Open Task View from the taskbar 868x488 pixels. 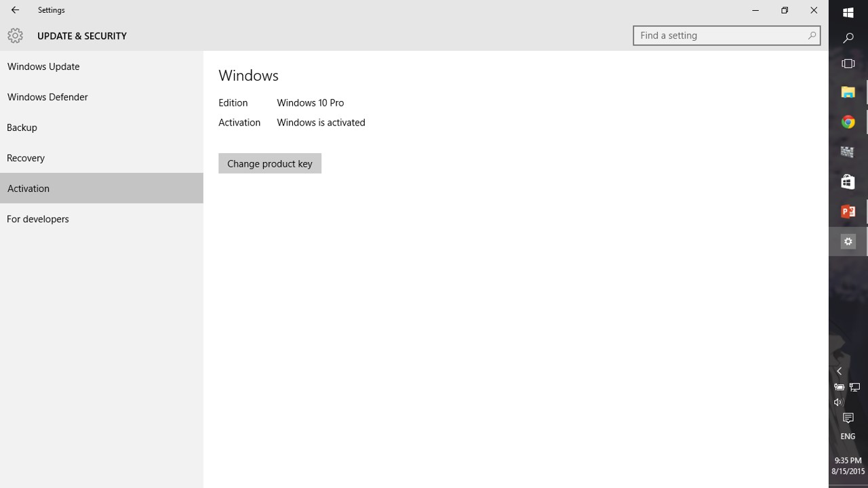point(848,64)
